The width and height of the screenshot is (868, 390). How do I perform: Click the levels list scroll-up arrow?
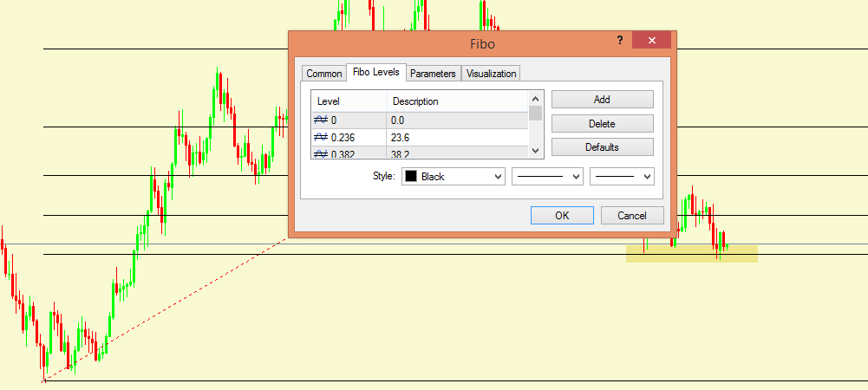(x=536, y=98)
